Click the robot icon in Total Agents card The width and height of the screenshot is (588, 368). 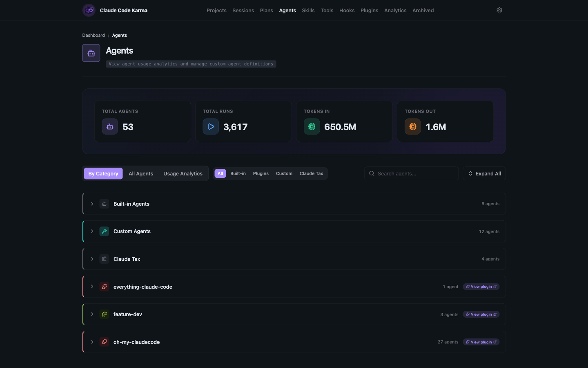tap(109, 126)
